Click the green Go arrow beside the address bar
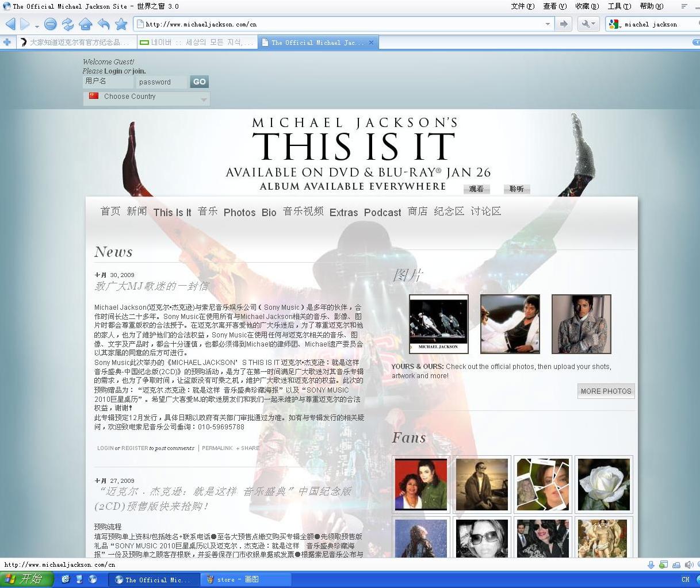700x588 pixels. [564, 24]
